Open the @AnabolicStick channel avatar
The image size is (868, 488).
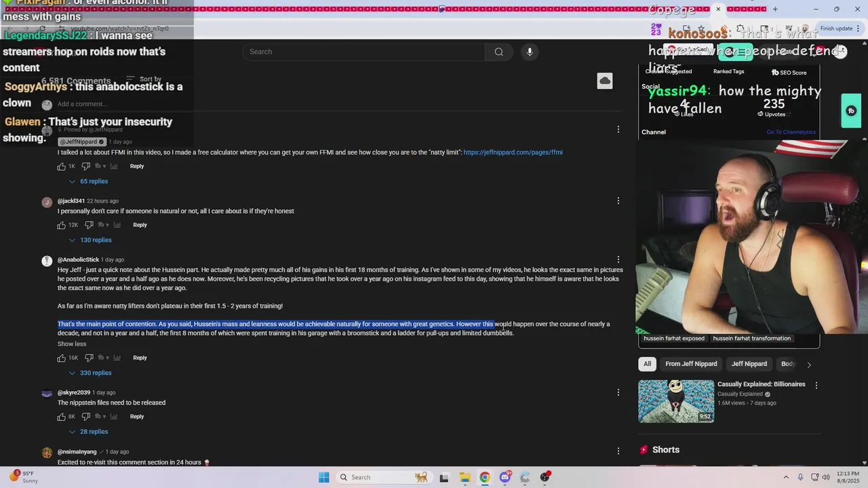point(47,261)
